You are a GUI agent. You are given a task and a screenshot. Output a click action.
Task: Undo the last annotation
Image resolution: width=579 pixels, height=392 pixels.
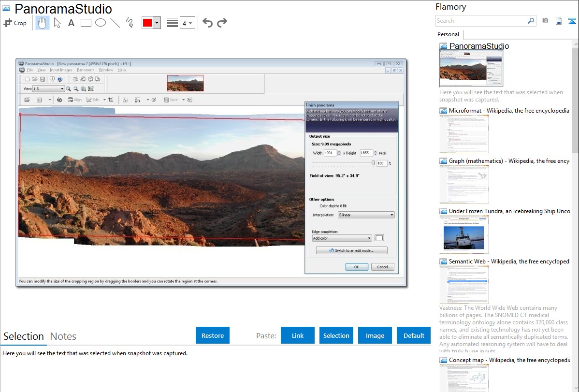pyautogui.click(x=207, y=23)
